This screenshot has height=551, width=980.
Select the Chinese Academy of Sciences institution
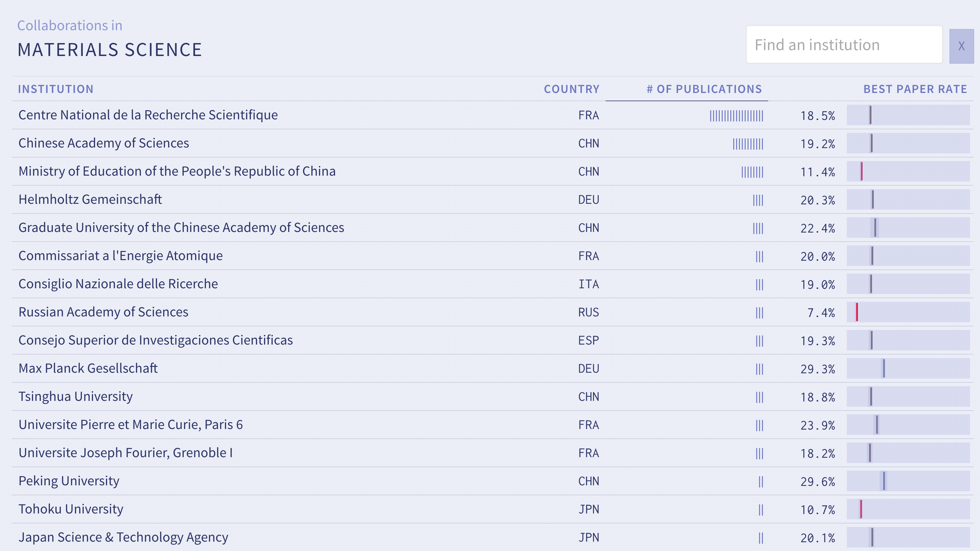104,143
